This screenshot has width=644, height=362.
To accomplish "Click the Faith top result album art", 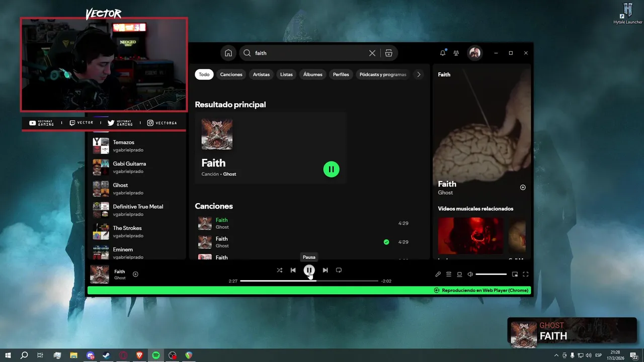I will (x=217, y=134).
